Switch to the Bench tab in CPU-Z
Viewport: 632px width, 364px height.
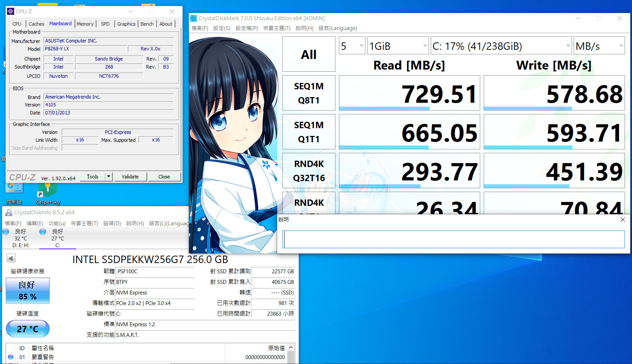pos(147,24)
